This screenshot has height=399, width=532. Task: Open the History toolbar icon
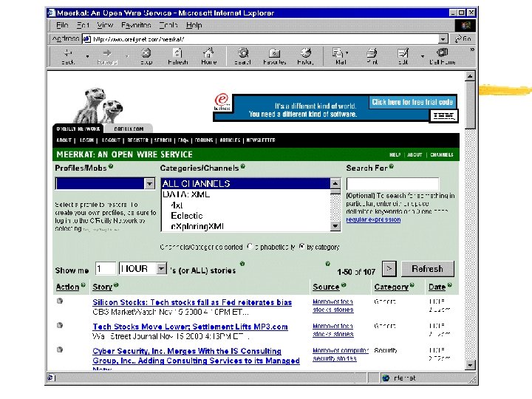(305, 52)
